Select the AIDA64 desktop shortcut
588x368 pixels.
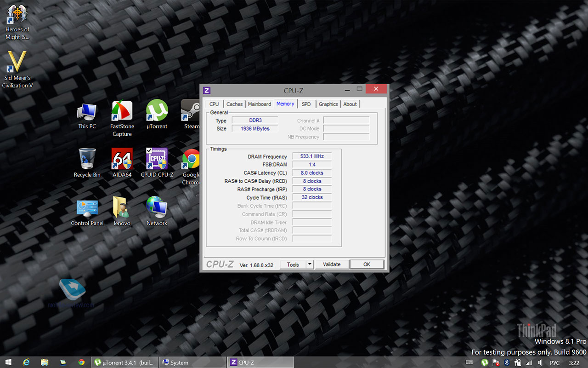[x=122, y=163]
